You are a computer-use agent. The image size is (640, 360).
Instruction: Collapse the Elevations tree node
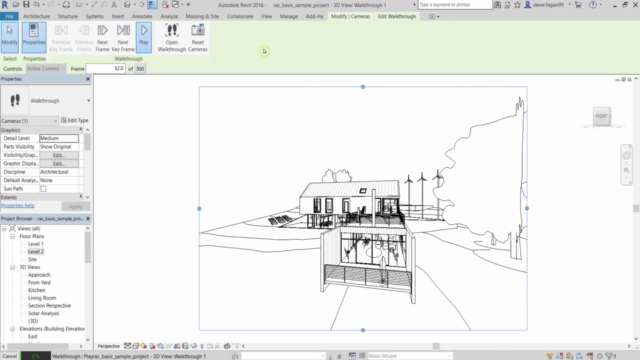coord(13,329)
